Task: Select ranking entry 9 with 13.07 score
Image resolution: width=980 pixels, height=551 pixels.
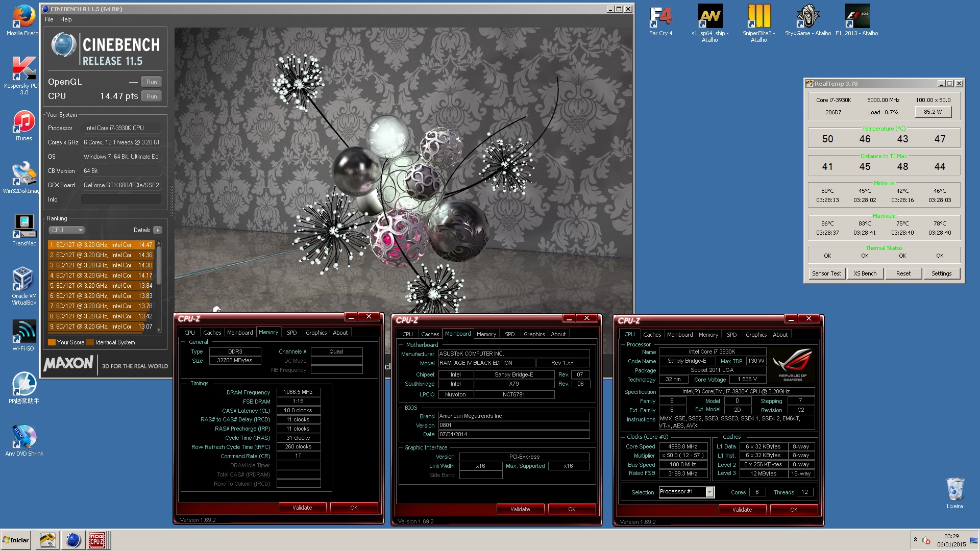Action: coord(101,327)
